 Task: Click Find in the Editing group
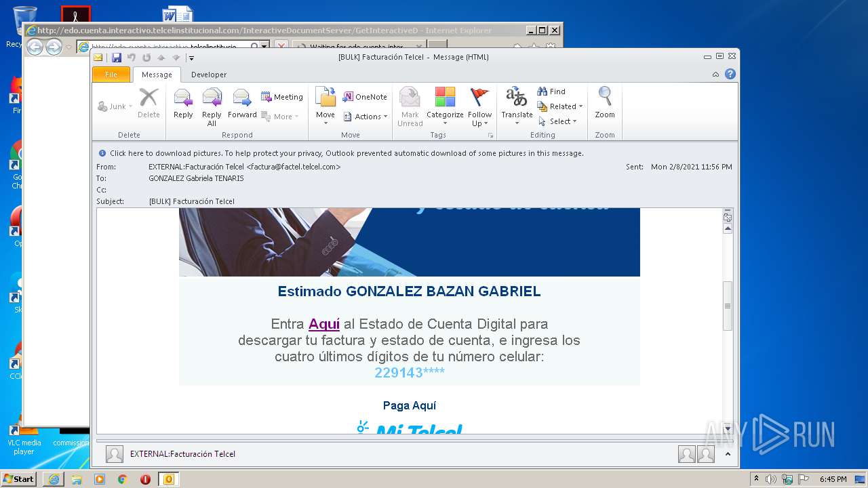551,91
